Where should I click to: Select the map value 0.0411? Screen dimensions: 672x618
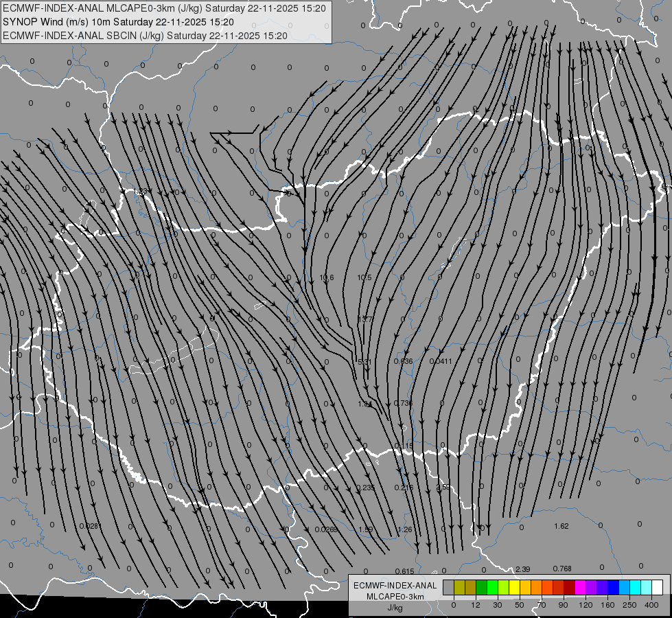point(441,361)
